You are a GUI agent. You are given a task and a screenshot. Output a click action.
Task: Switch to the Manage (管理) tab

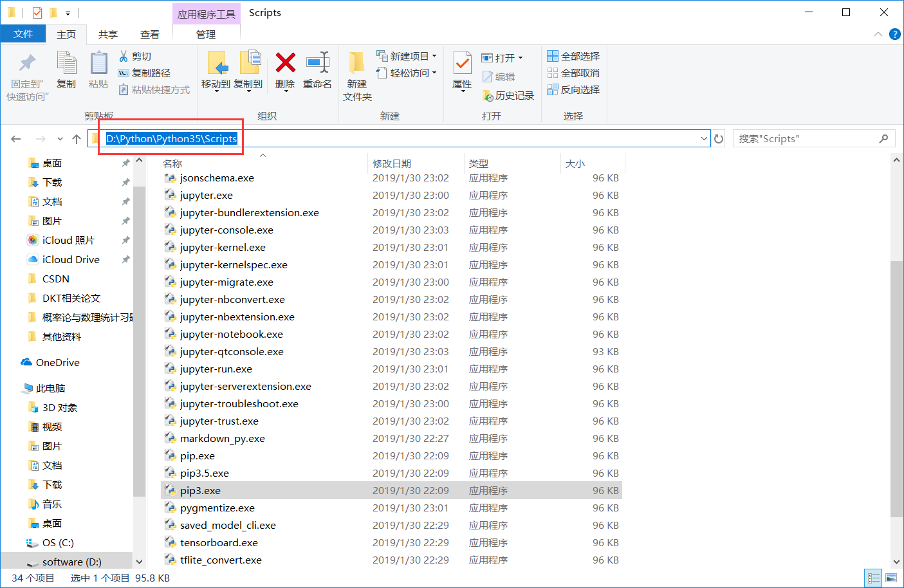[x=206, y=35]
